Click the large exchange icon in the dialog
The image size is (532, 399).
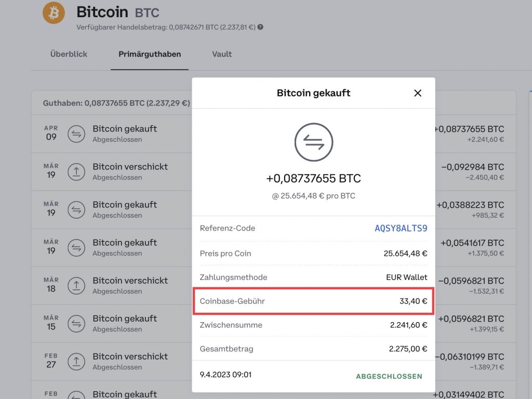313,142
